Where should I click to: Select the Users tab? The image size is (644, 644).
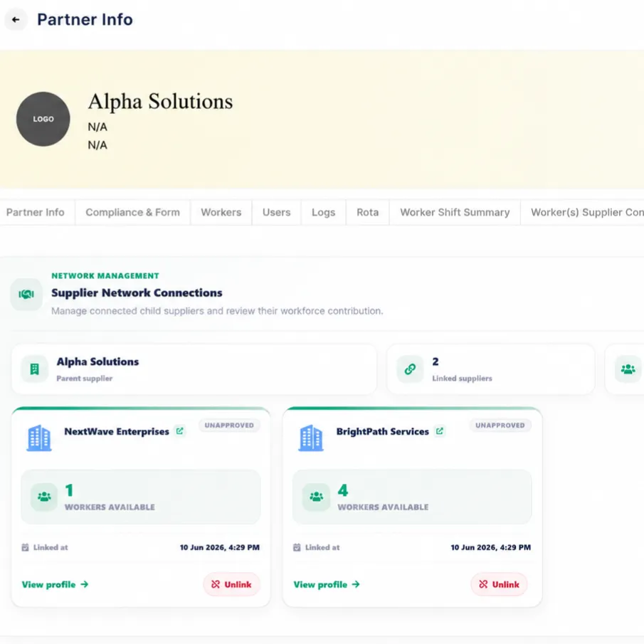point(276,212)
